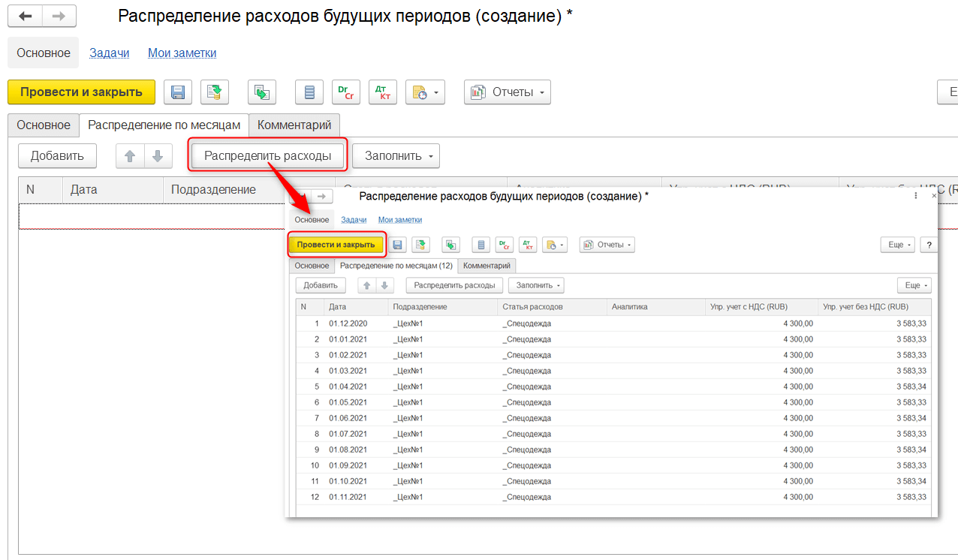The height and width of the screenshot is (560, 958).
Task: Select the Основное navigation item in the background window
Action: tap(44, 53)
